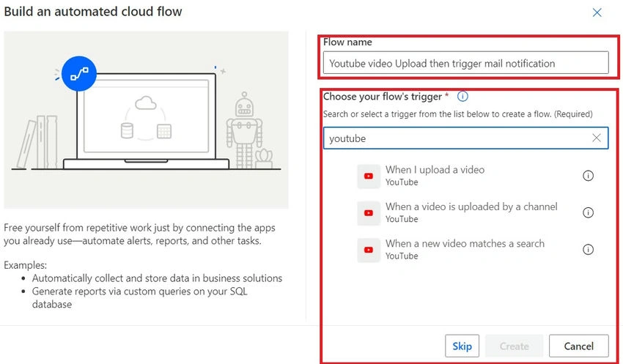Clear the youtube trigger search text

coord(597,138)
